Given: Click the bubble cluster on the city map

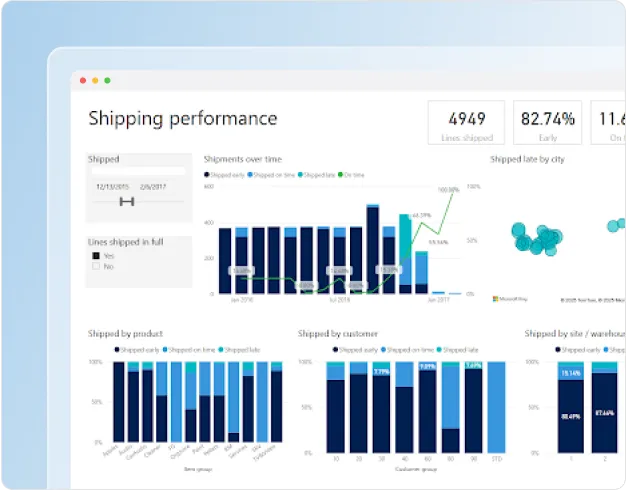Looking at the screenshot, I should (537, 239).
